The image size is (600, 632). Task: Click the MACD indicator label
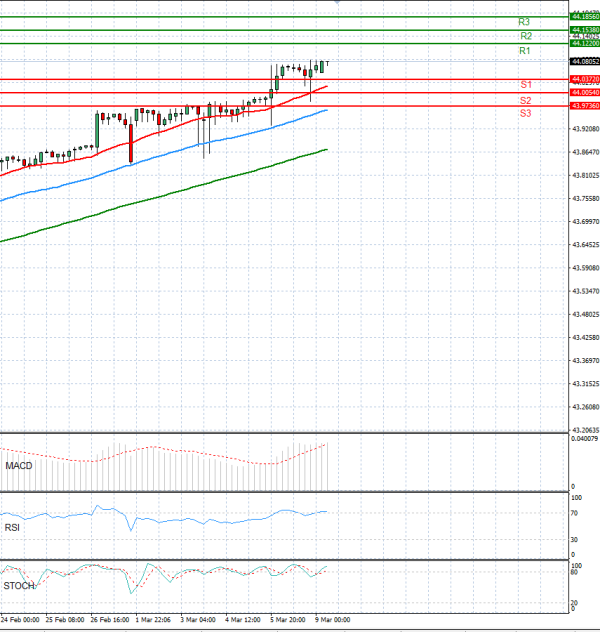[18, 467]
